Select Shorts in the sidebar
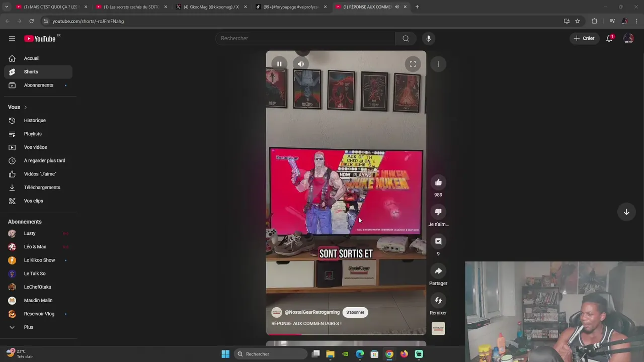Screen dimensions: 644x362 38,72
